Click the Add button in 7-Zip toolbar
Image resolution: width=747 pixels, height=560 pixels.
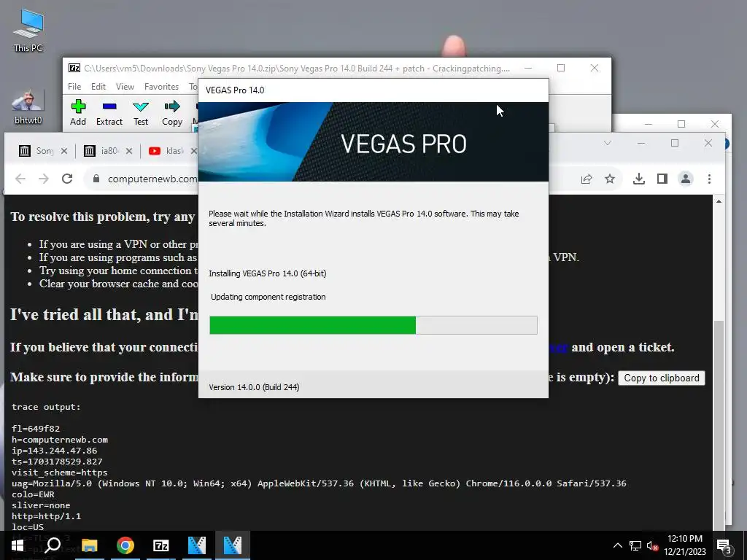click(78, 113)
